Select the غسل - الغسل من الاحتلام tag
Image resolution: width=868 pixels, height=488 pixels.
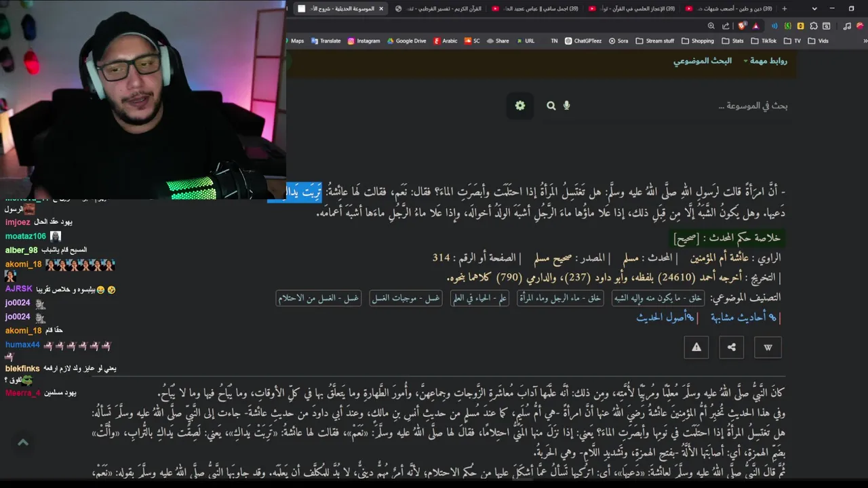[319, 298]
